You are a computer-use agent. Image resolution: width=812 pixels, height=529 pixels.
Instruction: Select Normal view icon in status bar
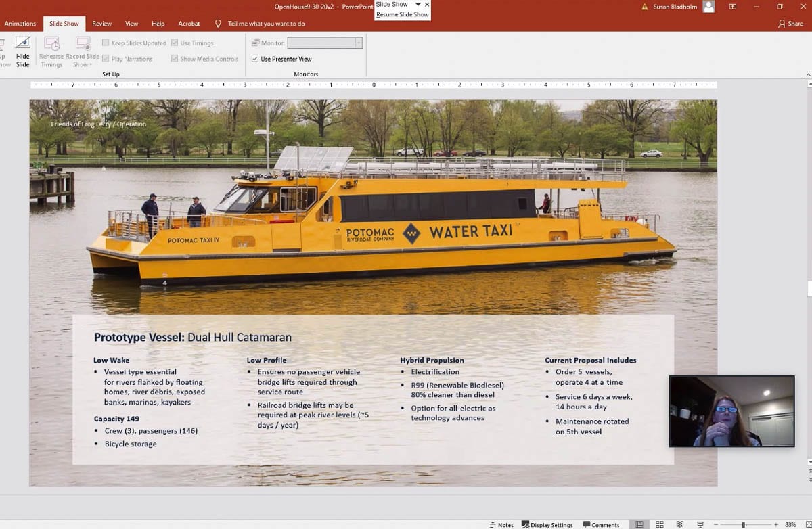[638, 524]
